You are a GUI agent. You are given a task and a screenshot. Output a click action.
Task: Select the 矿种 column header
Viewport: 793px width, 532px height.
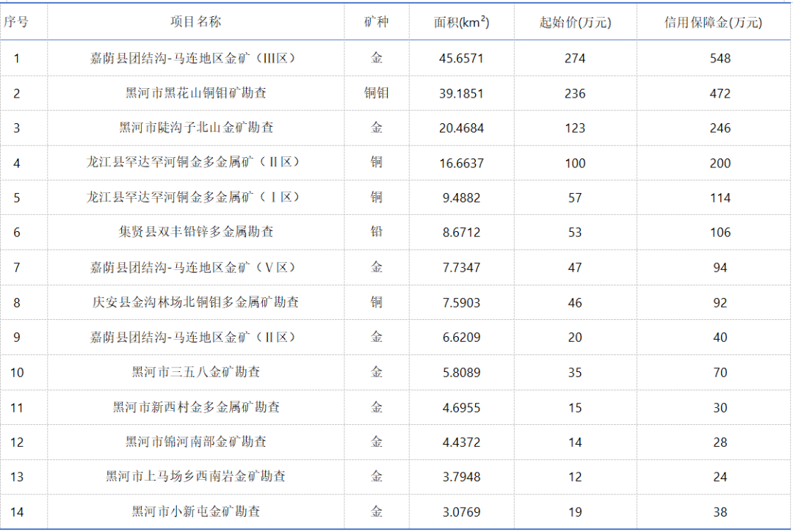(x=376, y=22)
